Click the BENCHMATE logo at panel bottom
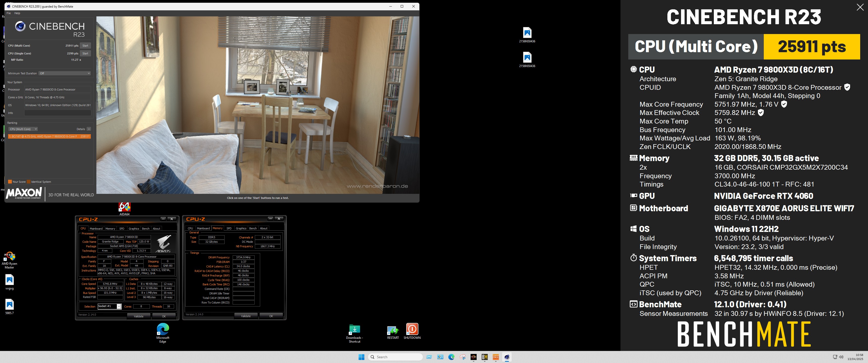This screenshot has height=363, width=868. (x=744, y=334)
